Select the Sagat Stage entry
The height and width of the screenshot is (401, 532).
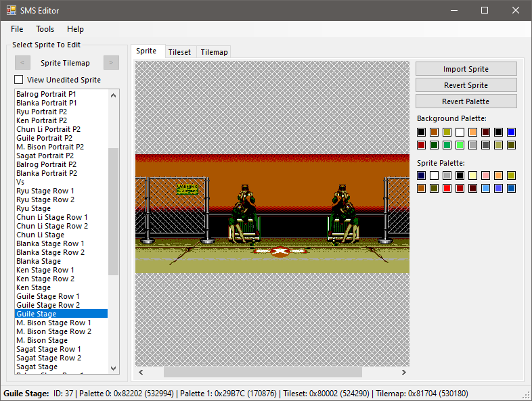(62, 367)
